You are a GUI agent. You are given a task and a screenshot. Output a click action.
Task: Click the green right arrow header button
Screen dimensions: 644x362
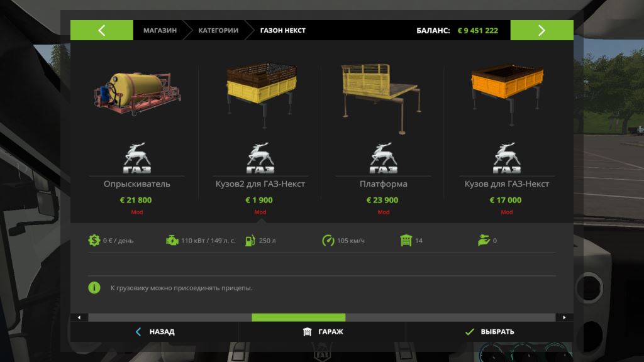[x=541, y=30]
